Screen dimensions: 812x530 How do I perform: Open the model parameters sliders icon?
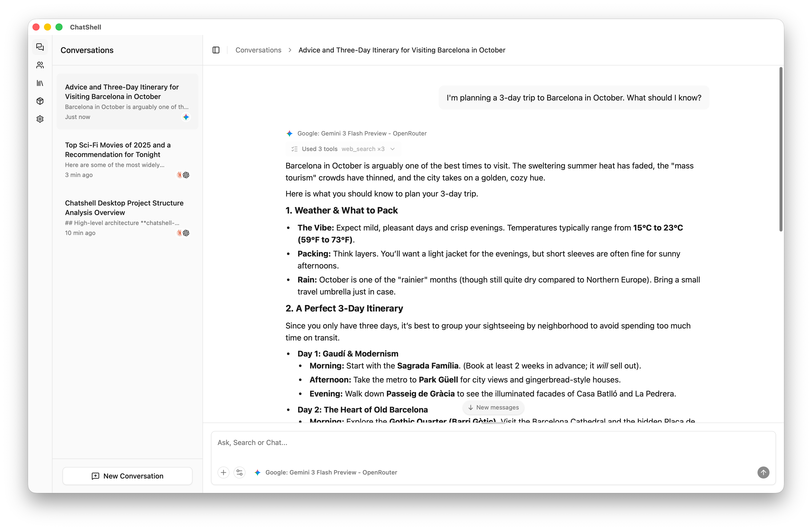click(239, 473)
